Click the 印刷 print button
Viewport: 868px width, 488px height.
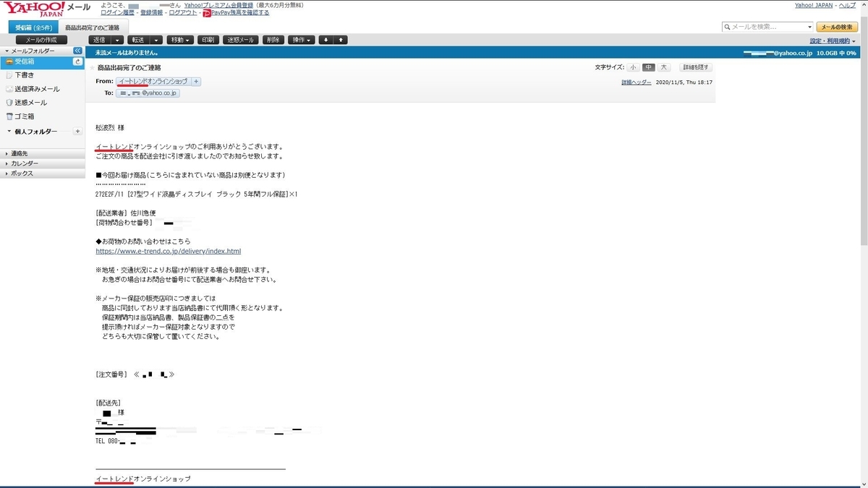coord(208,40)
